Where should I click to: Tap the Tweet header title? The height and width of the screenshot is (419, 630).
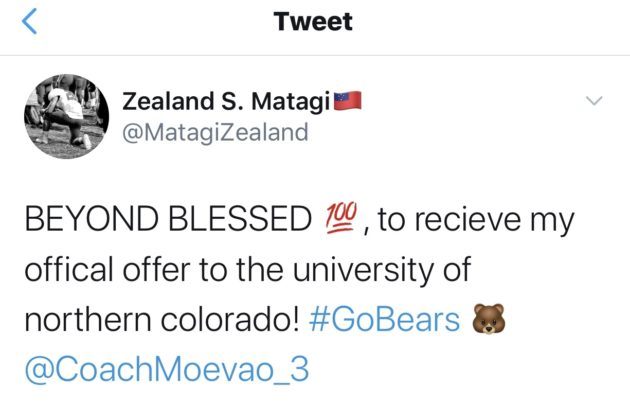[313, 22]
